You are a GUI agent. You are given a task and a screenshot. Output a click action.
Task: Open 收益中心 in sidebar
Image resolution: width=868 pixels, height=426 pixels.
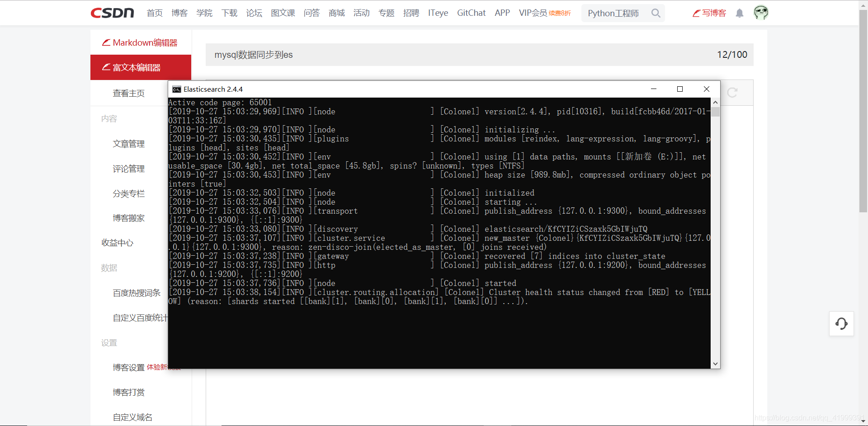pyautogui.click(x=118, y=243)
